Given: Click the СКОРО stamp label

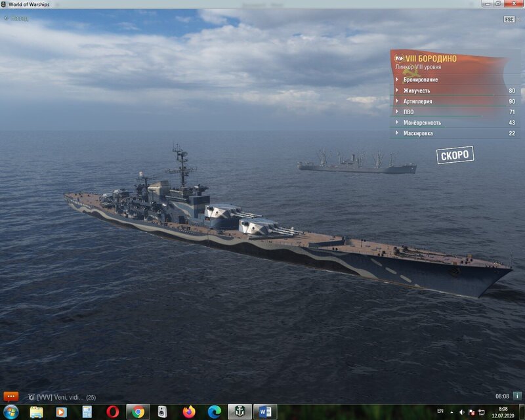Looking at the screenshot, I should [455, 155].
